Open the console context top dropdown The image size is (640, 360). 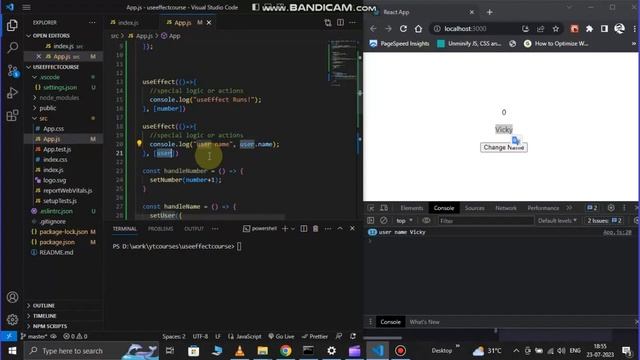[x=404, y=220]
